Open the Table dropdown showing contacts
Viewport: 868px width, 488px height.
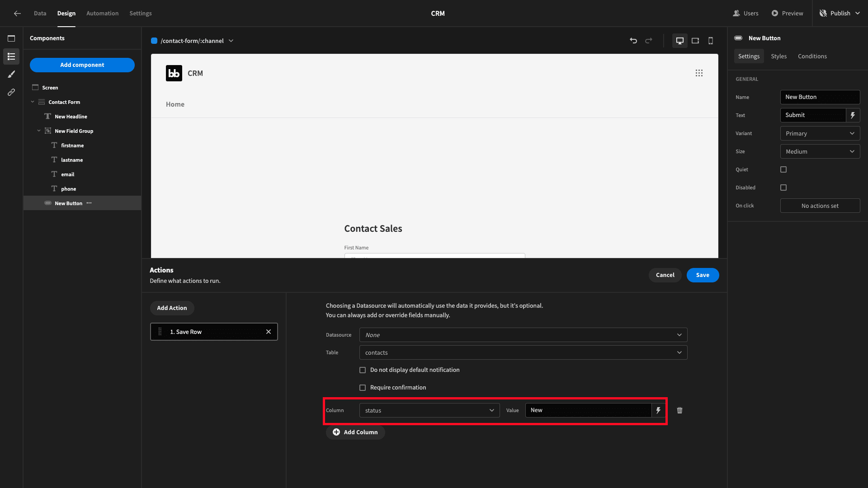pos(523,352)
